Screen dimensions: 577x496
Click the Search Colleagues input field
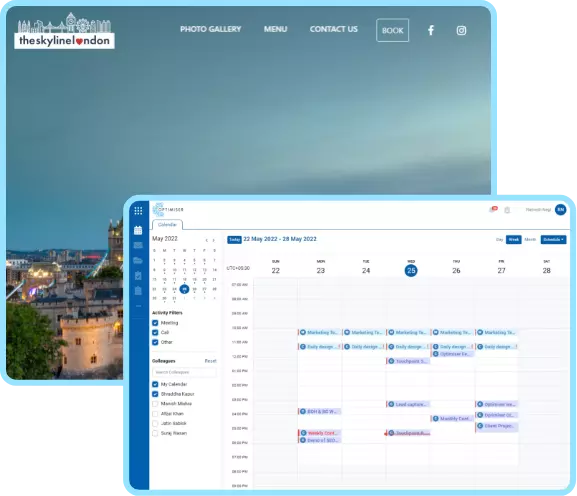coord(184,372)
